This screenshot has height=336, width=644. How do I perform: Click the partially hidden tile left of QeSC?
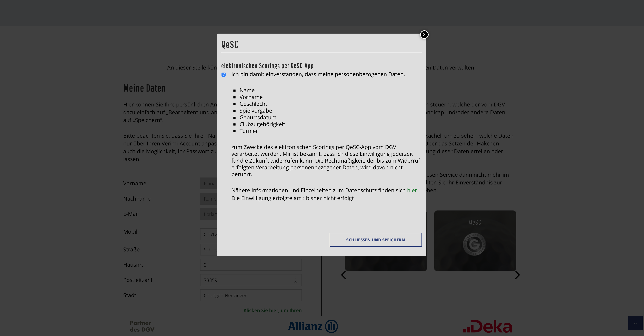[x=386, y=263]
